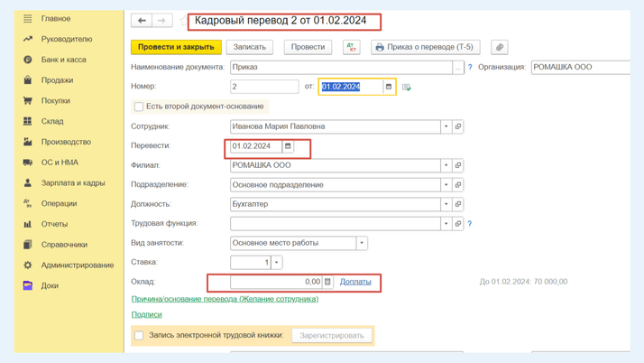
Task: Open the Доки section
Action: point(50,285)
